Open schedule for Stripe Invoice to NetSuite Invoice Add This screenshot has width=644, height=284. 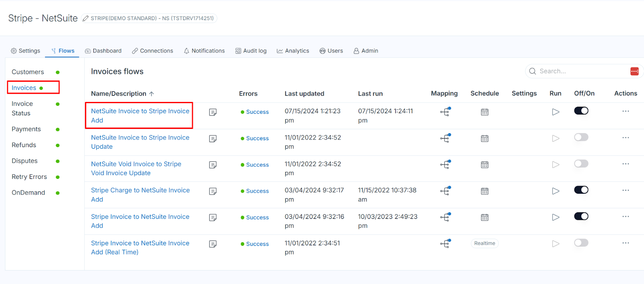coord(485,218)
